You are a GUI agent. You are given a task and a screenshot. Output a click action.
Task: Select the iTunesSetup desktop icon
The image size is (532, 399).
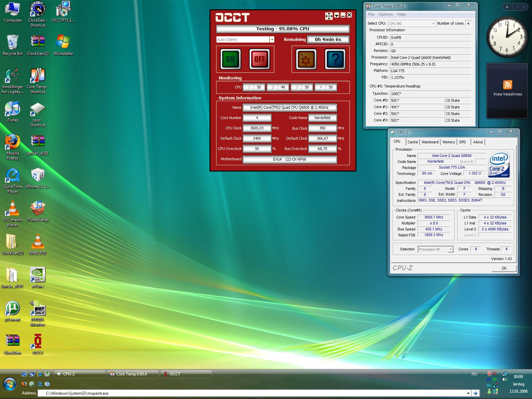[x=38, y=211]
